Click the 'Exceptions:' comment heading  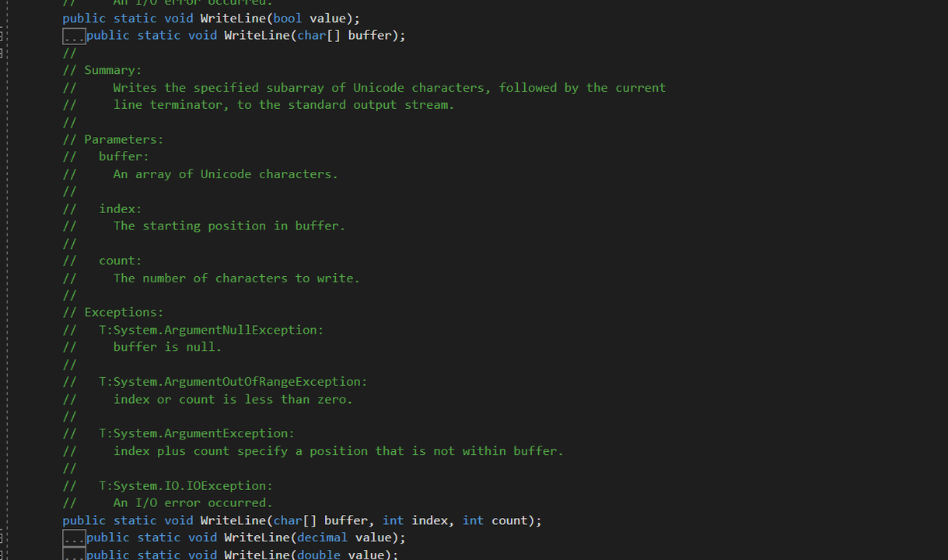(124, 312)
